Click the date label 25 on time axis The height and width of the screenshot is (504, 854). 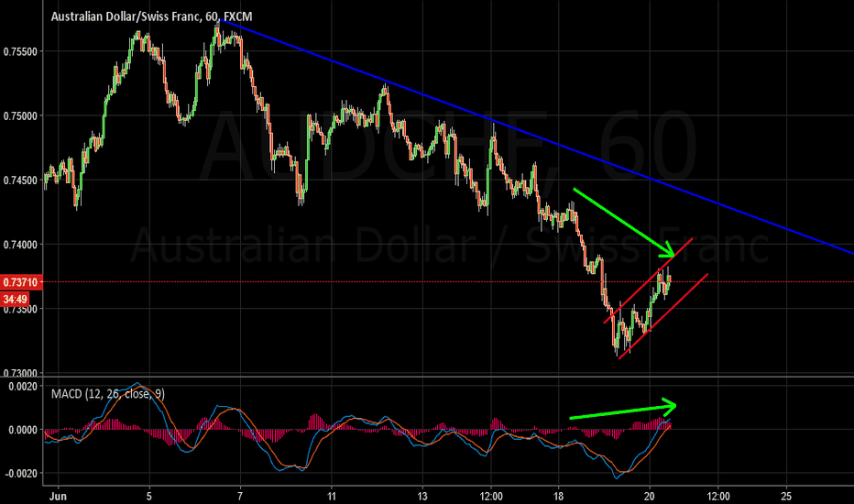(x=786, y=496)
